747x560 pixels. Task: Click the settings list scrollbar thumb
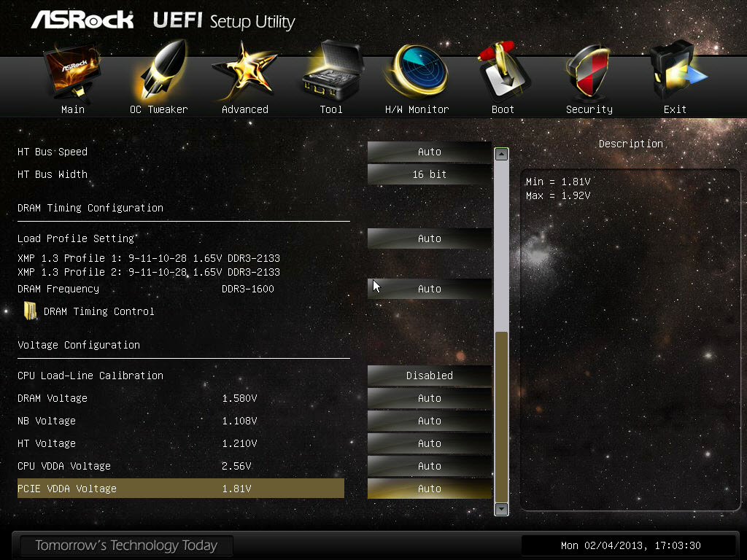click(x=501, y=416)
